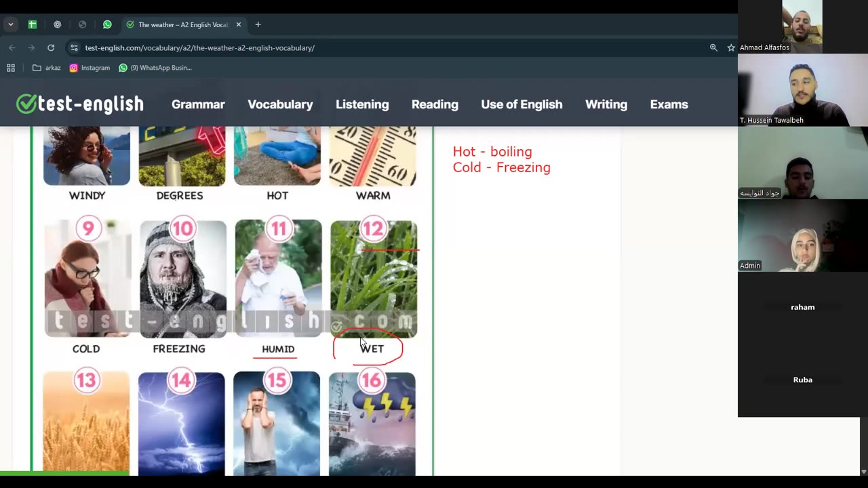Switch to the green Sheets pinned tab
868x488 pixels.
click(x=32, y=24)
